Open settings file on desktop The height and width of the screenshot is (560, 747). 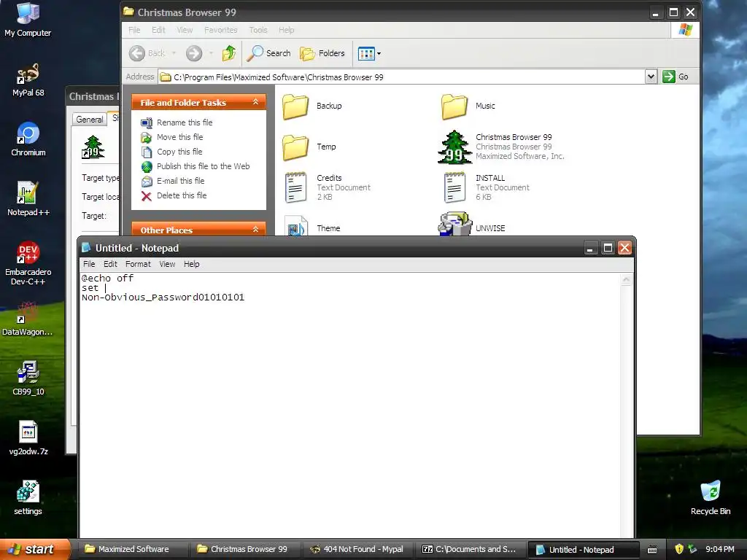pyautogui.click(x=28, y=498)
